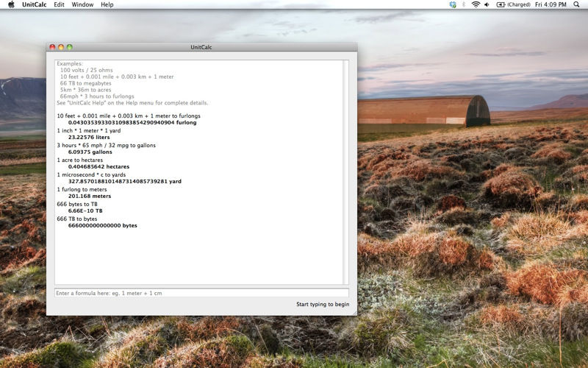The height and width of the screenshot is (368, 588).
Task: Click the 'See UnitCalc Help' hint line
Action: click(132, 103)
